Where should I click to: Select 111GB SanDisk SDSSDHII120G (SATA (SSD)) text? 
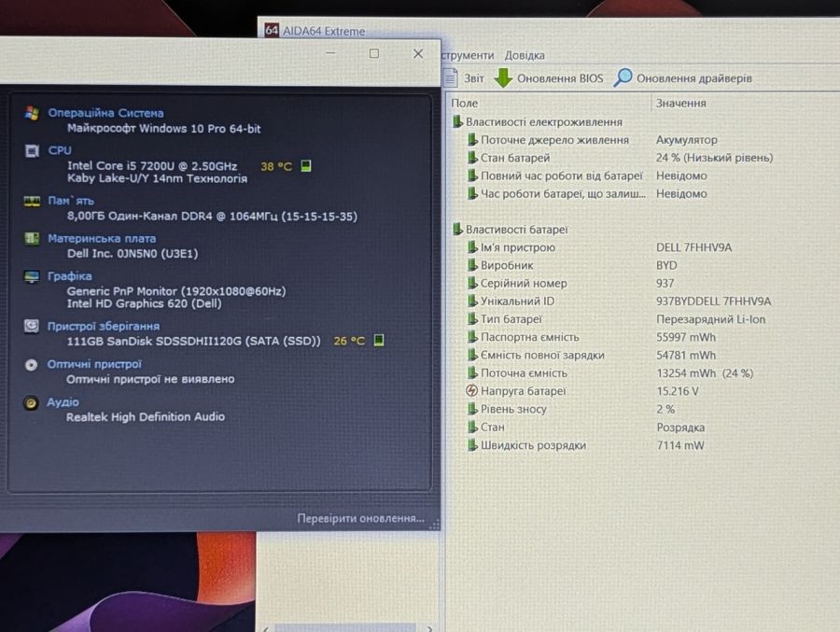pyautogui.click(x=193, y=342)
